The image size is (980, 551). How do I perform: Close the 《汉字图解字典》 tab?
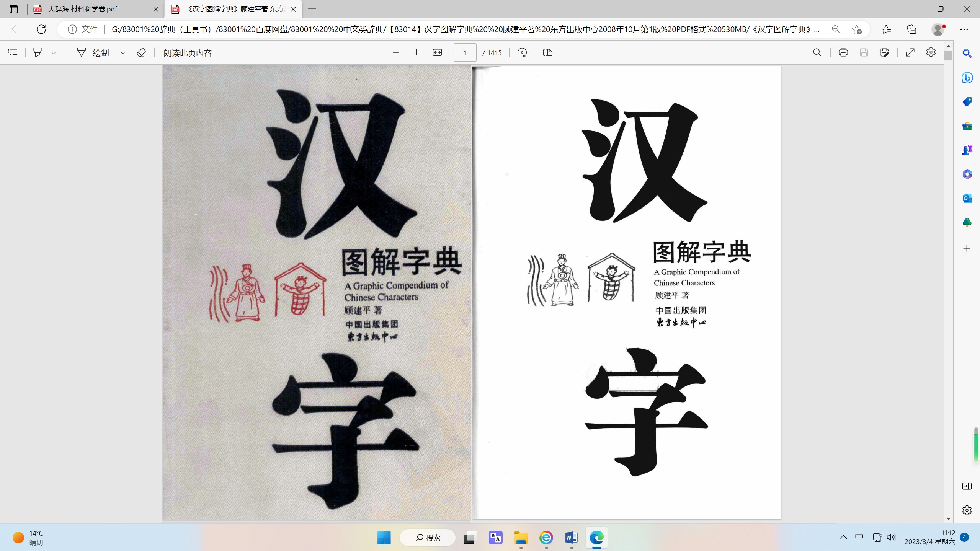293,10
